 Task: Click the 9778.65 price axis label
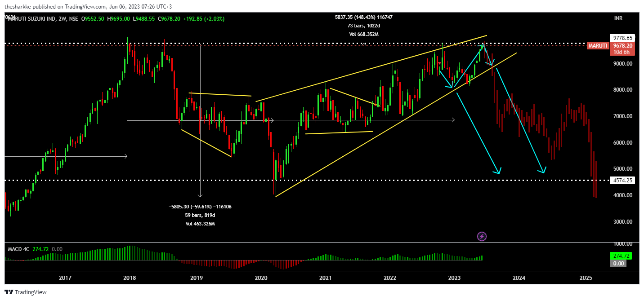(x=622, y=38)
